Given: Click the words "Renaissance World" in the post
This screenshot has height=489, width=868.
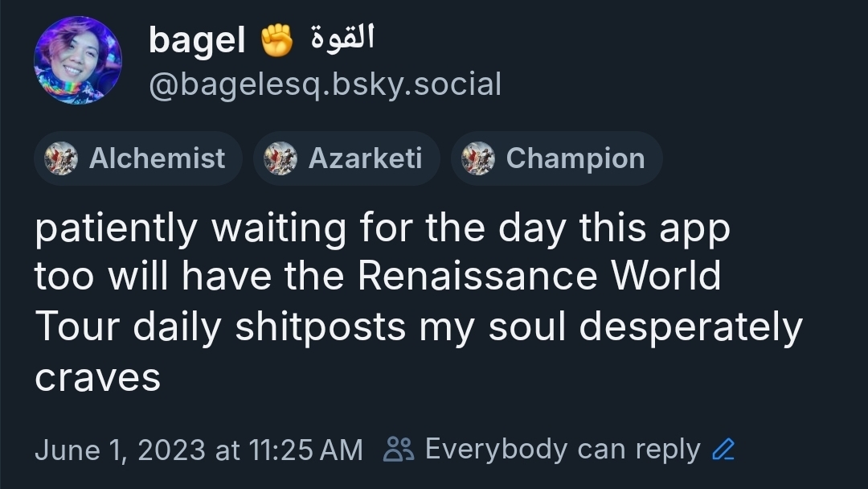Looking at the screenshot, I should tap(538, 277).
